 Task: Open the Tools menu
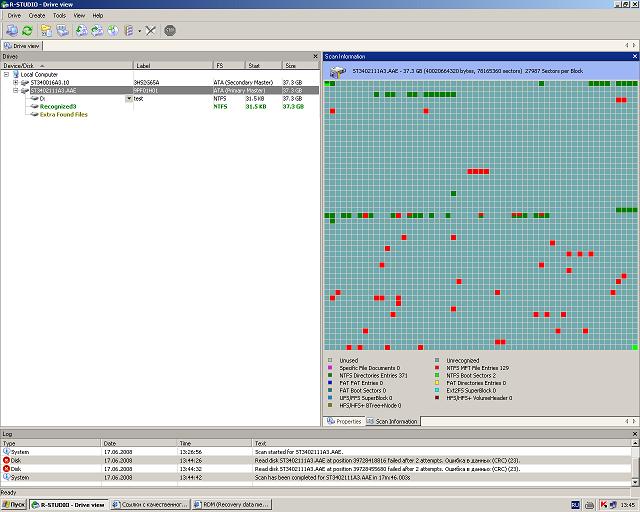click(x=59, y=16)
